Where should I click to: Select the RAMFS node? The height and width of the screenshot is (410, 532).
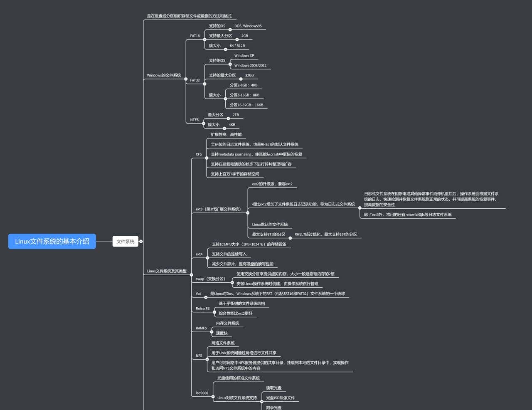(x=201, y=328)
